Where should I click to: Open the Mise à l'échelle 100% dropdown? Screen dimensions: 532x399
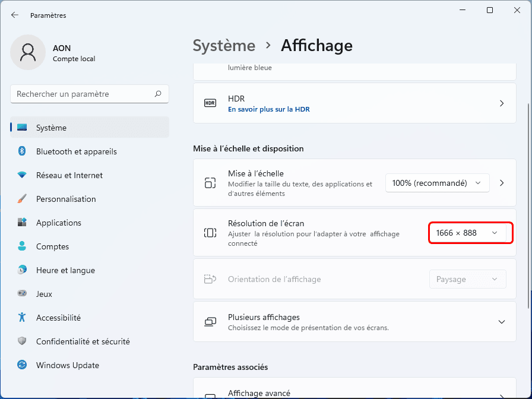tap(438, 183)
